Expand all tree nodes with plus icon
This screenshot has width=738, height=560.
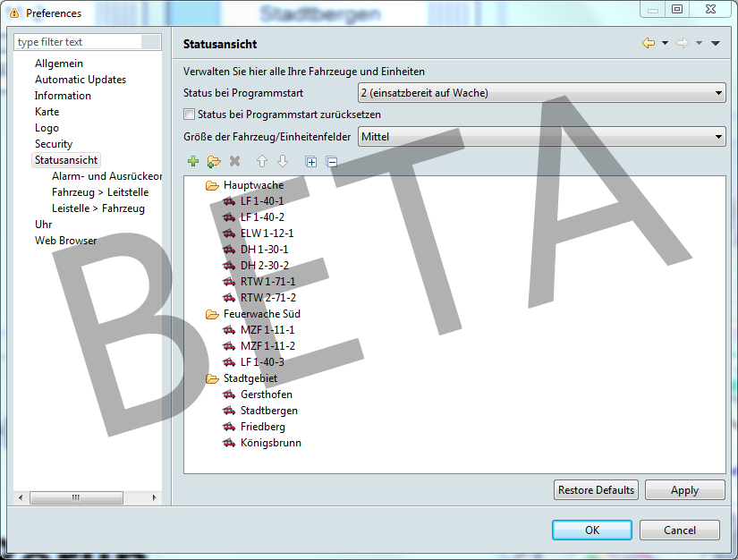tap(311, 162)
